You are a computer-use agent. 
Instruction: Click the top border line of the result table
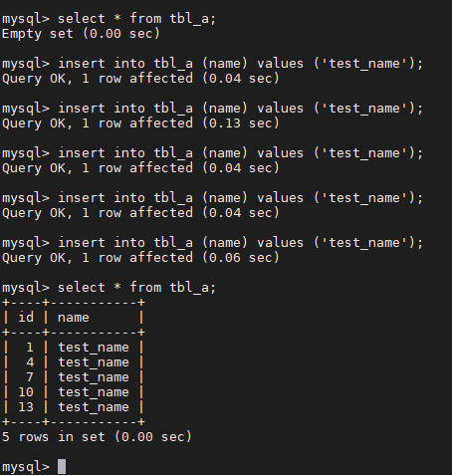coord(74,303)
